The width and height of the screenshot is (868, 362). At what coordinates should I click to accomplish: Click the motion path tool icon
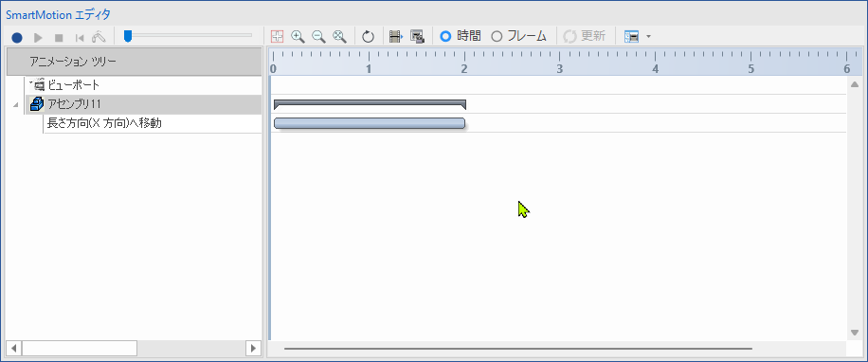coord(99,37)
